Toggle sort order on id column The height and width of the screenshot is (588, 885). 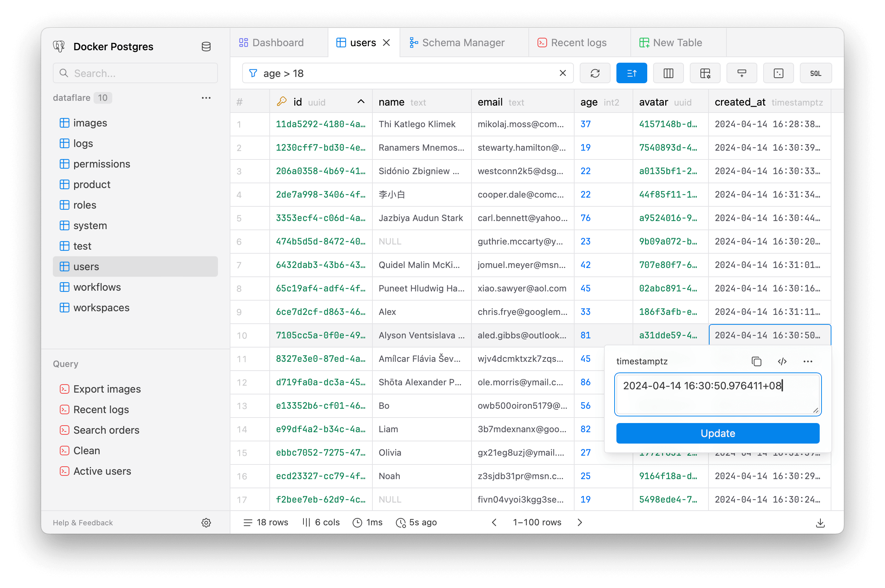pyautogui.click(x=361, y=102)
